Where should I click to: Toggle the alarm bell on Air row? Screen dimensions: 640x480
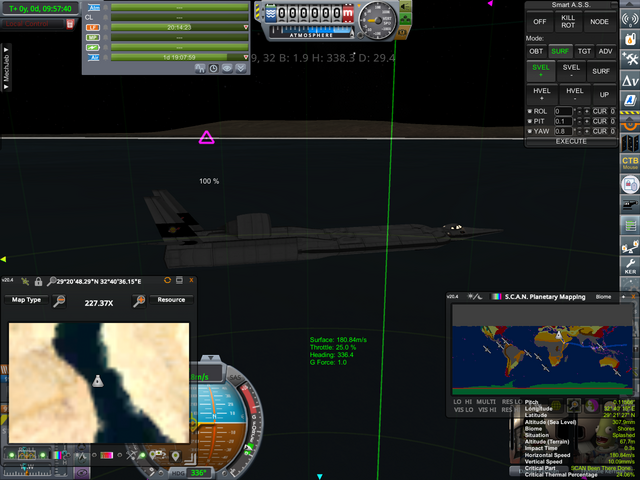(x=106, y=58)
